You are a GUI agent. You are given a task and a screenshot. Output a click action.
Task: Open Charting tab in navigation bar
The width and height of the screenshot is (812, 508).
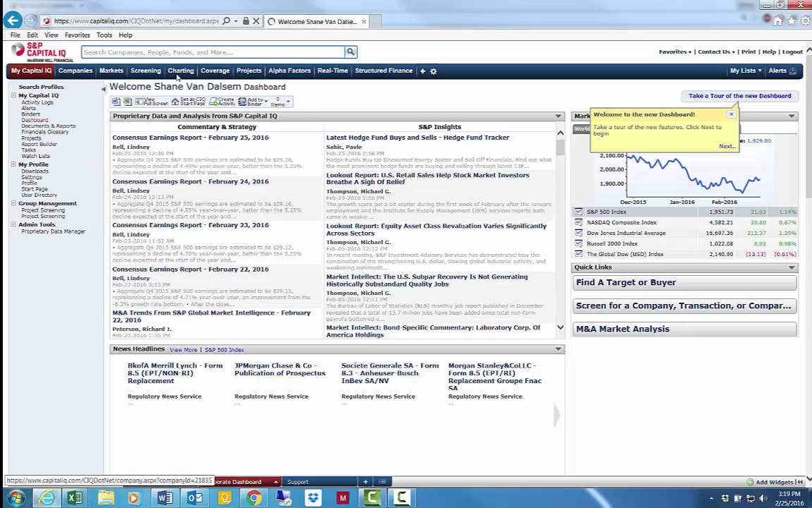[180, 71]
